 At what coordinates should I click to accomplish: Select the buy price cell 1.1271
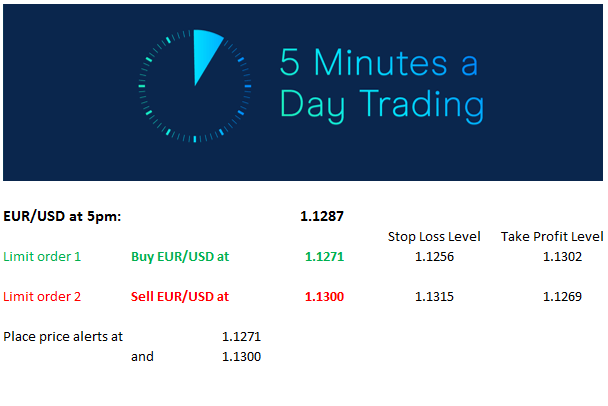325,257
